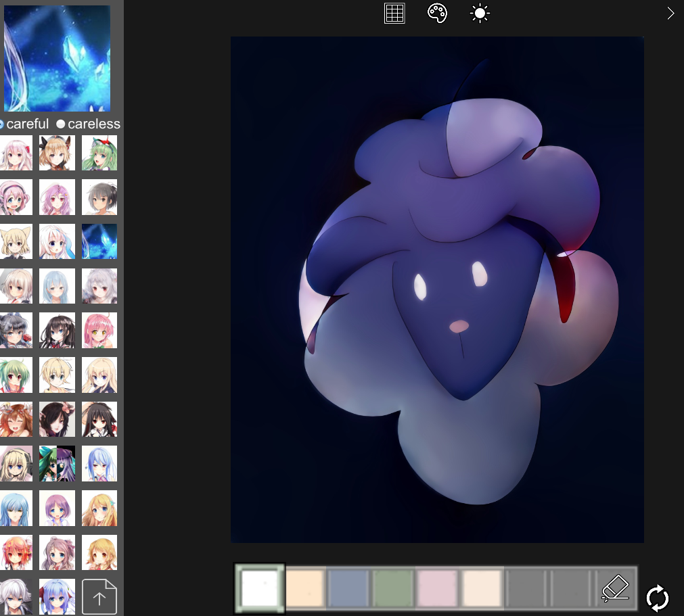
Task: Expand the right chevron arrow panel
Action: [x=670, y=13]
